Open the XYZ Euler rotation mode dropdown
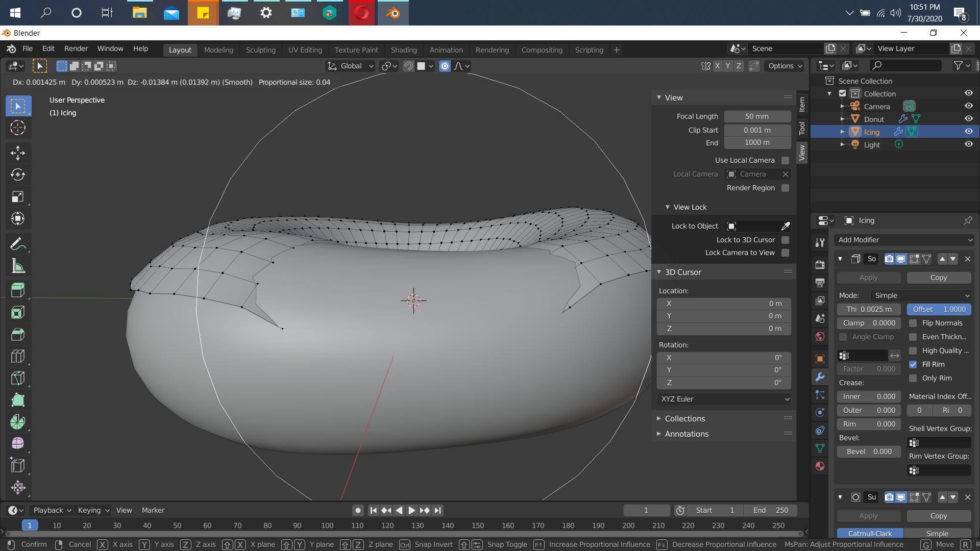 (724, 399)
